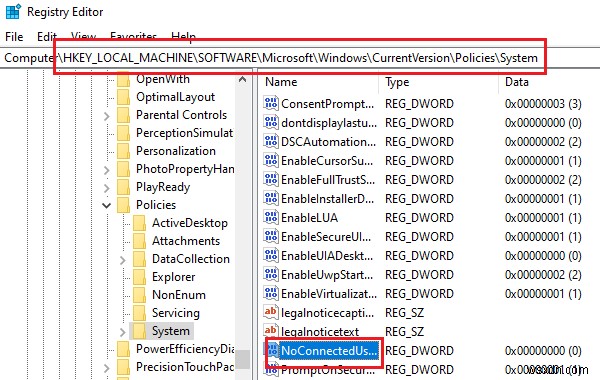Click the REG_SZ type of legalnoticetext

click(x=404, y=331)
